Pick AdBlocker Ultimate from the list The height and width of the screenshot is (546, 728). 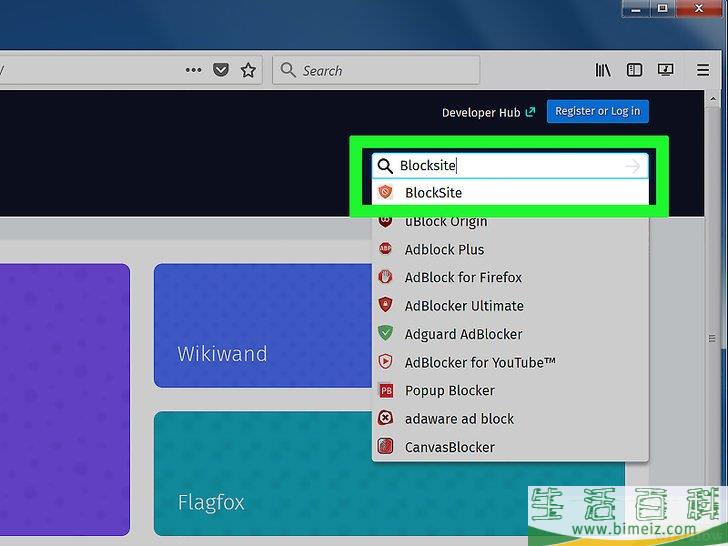click(510, 306)
